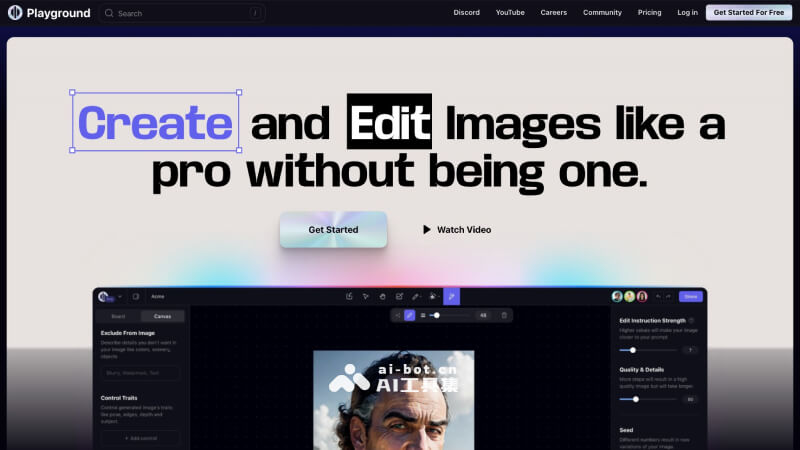
Task: Switch to the Board tab
Action: tap(118, 316)
